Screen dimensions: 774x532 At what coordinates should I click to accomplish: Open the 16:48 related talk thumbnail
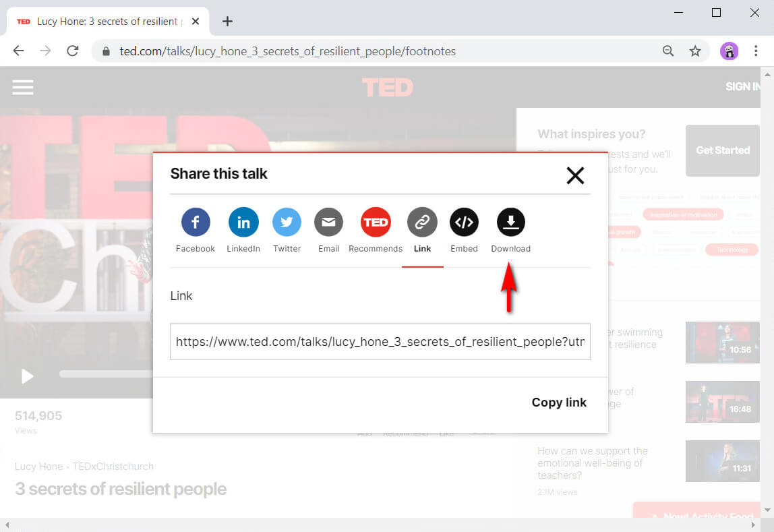pyautogui.click(x=722, y=402)
